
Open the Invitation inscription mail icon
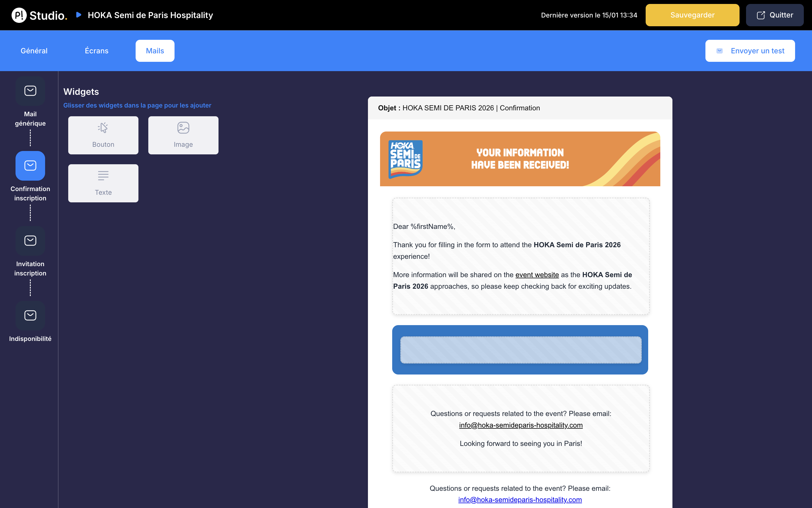pyautogui.click(x=30, y=240)
